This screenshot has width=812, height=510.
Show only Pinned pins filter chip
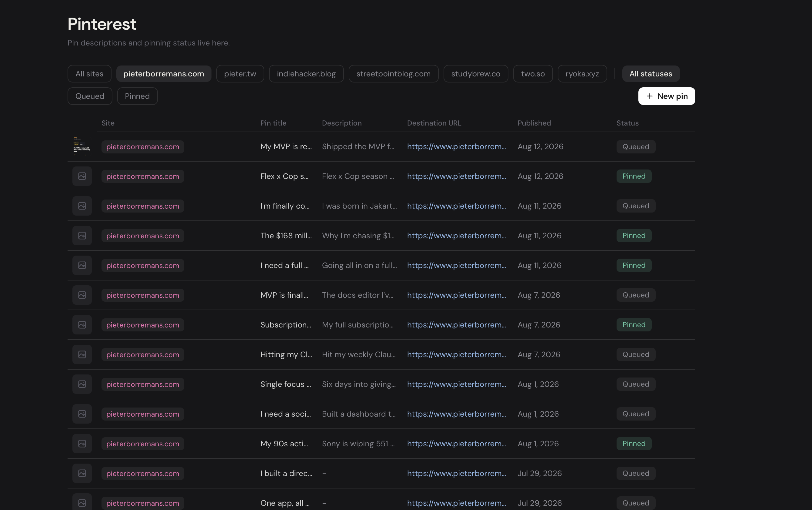137,96
